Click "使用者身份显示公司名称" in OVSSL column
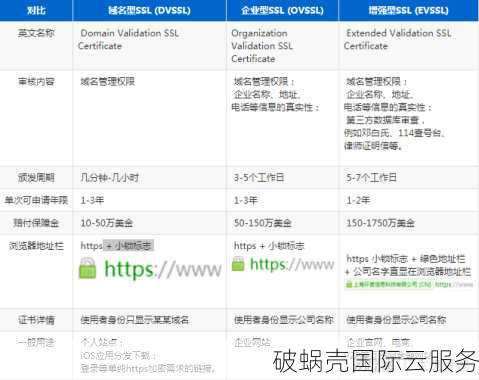The height and width of the screenshot is (380, 479). [284, 320]
